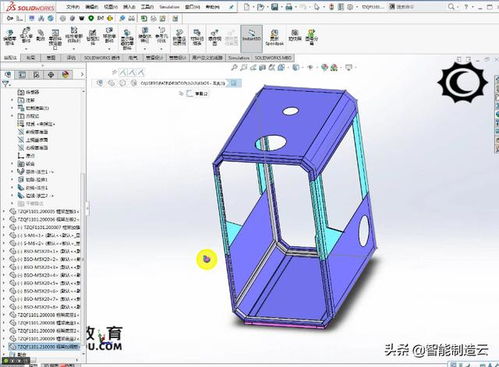Switch to the SOLIDWORKS MBD ribbon tab
The width and height of the screenshot is (499, 367).
(273, 58)
